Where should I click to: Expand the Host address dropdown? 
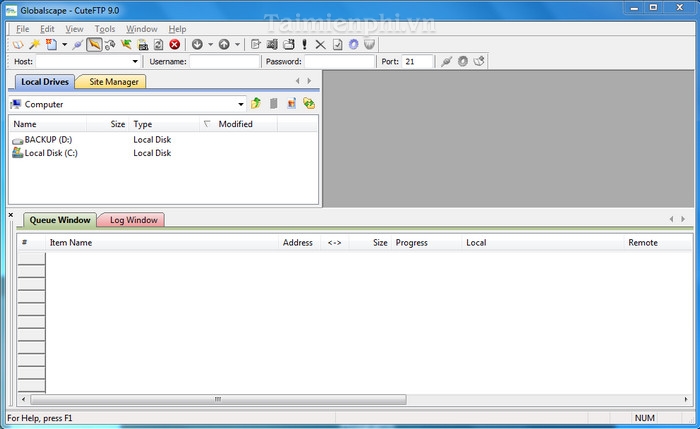click(135, 62)
